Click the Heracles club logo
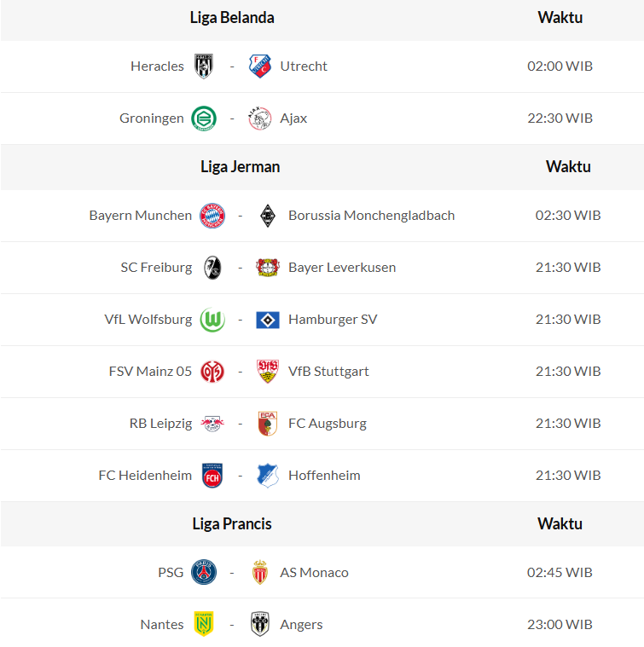Image resolution: width=644 pixels, height=647 pixels. coord(204,66)
